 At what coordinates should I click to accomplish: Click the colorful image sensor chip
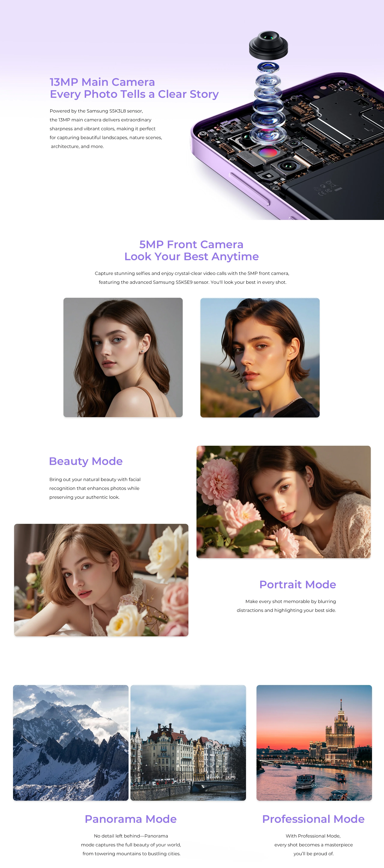tap(268, 153)
